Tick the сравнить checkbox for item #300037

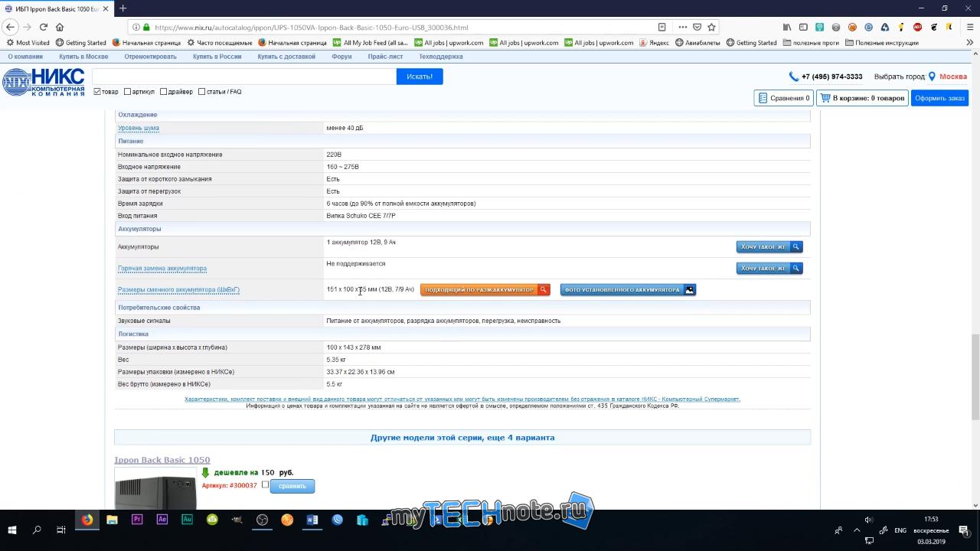tap(265, 484)
